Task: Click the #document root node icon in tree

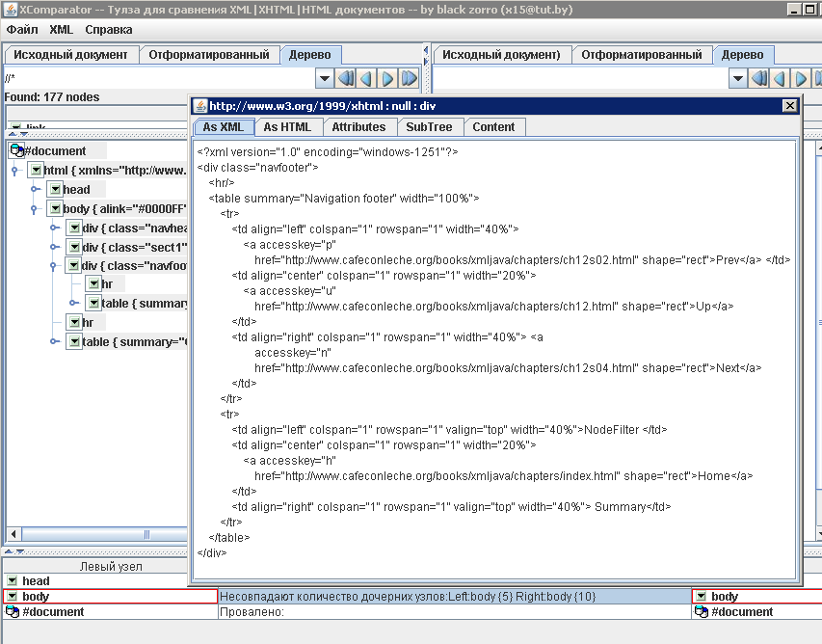Action: coord(16,150)
